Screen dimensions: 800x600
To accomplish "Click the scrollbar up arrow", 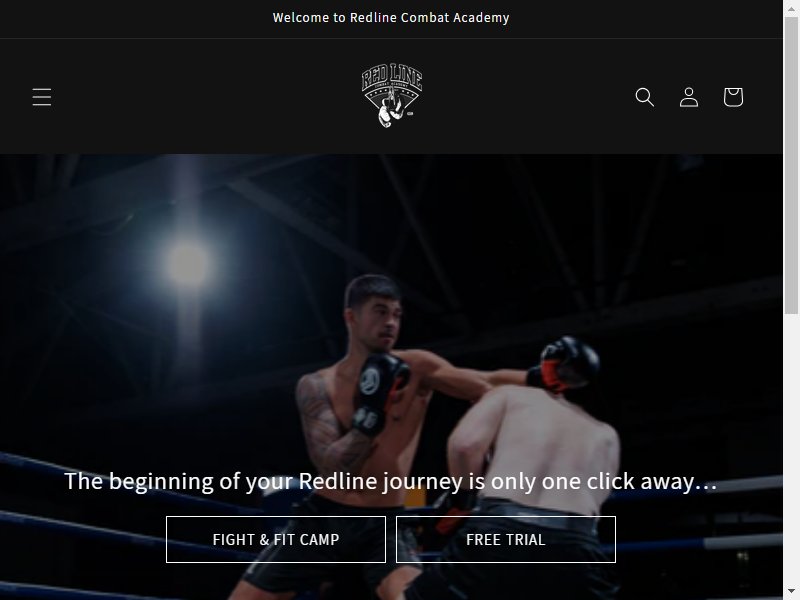I will [791, 6].
